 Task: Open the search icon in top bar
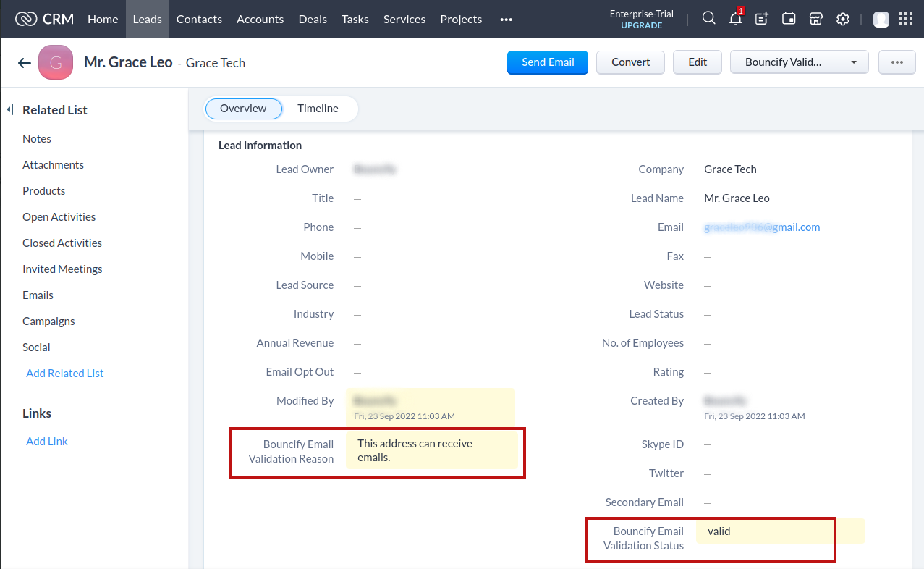click(x=709, y=19)
